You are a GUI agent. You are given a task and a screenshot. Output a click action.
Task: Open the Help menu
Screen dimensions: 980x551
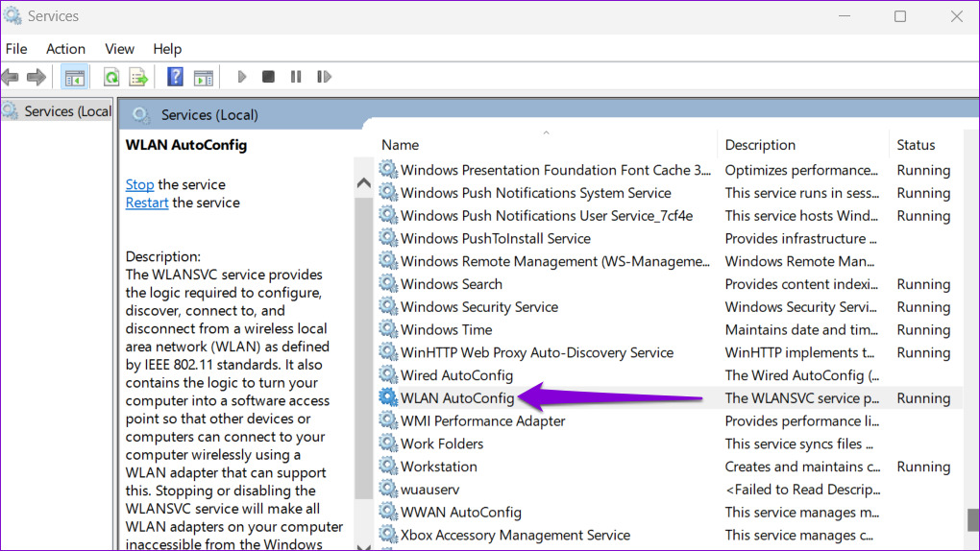click(167, 49)
